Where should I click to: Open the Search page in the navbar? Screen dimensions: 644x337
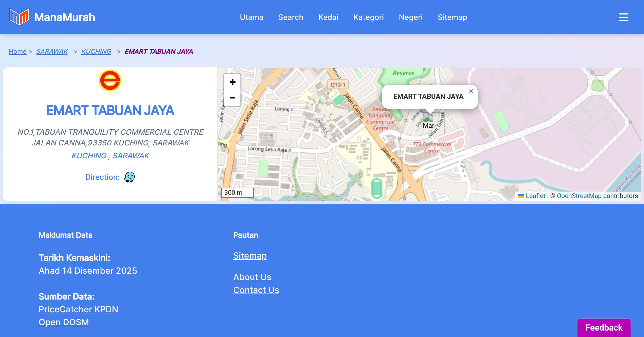point(291,17)
